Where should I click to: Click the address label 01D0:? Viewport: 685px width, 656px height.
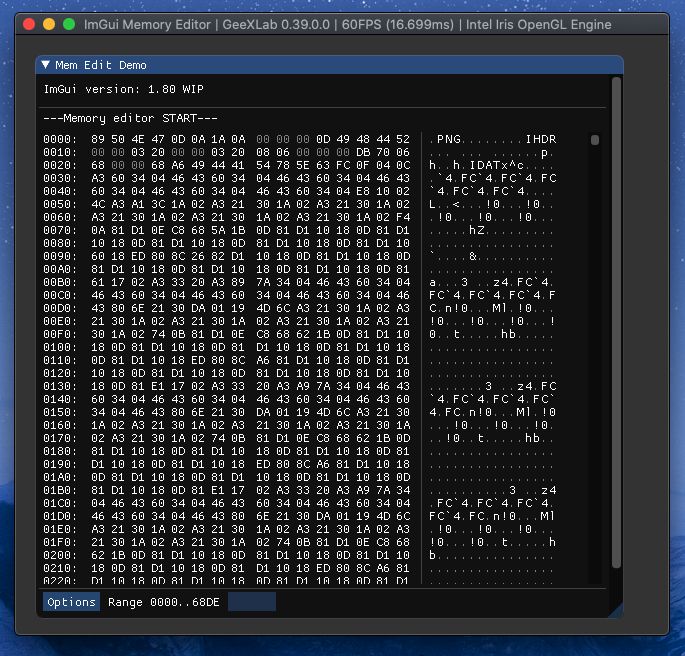[x=60, y=516]
